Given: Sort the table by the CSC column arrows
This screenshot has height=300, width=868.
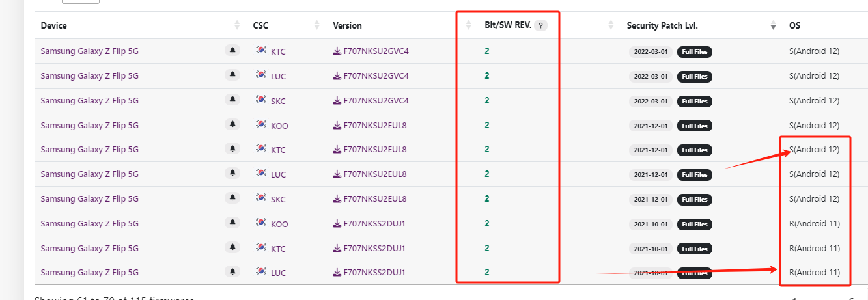Looking at the screenshot, I should 316,25.
